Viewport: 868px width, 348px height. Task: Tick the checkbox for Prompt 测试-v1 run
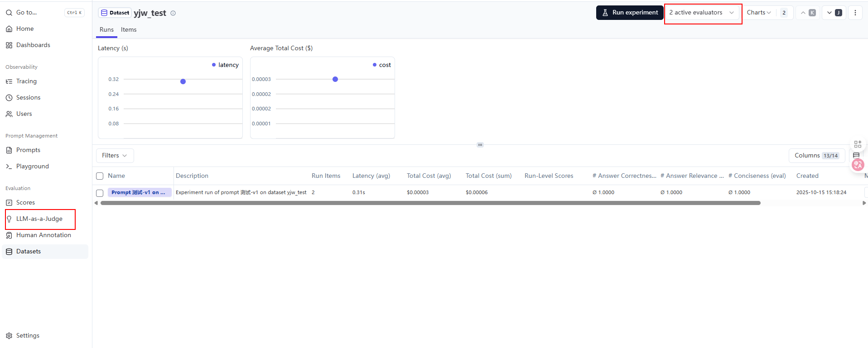click(100, 193)
